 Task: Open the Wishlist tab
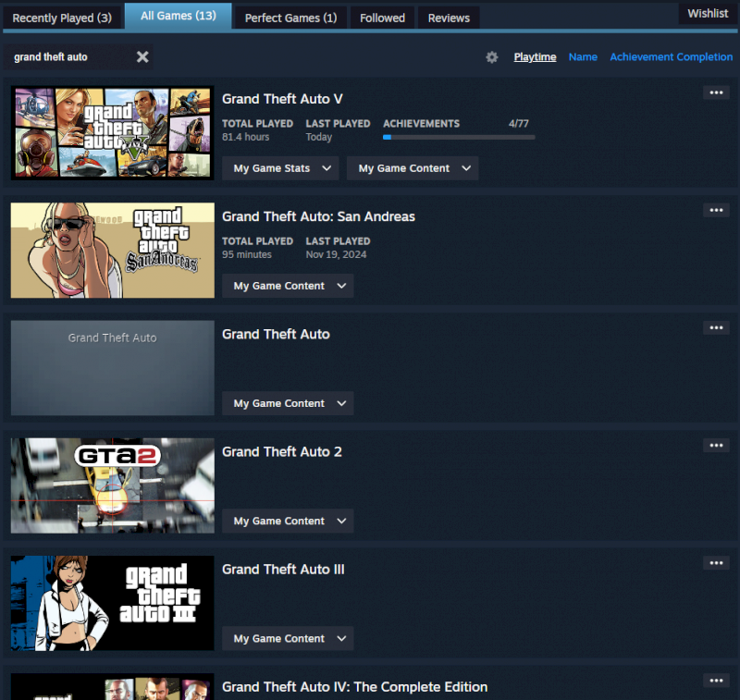point(708,14)
